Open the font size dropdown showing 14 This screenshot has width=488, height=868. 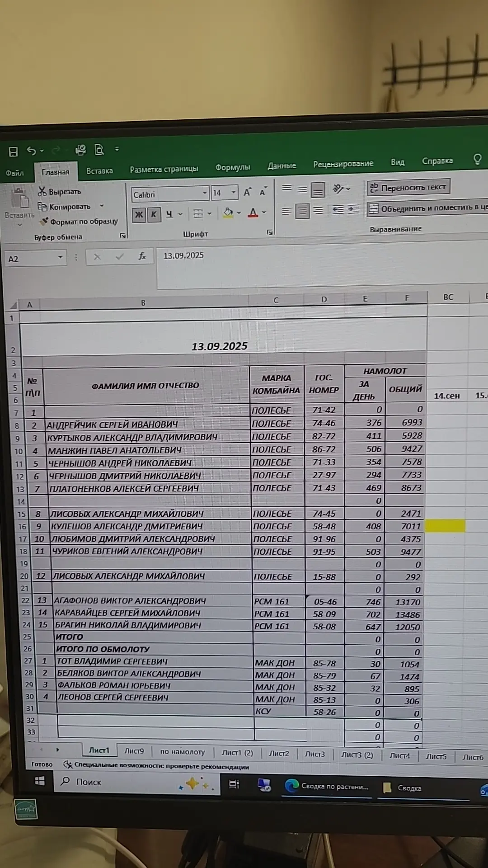tap(234, 193)
